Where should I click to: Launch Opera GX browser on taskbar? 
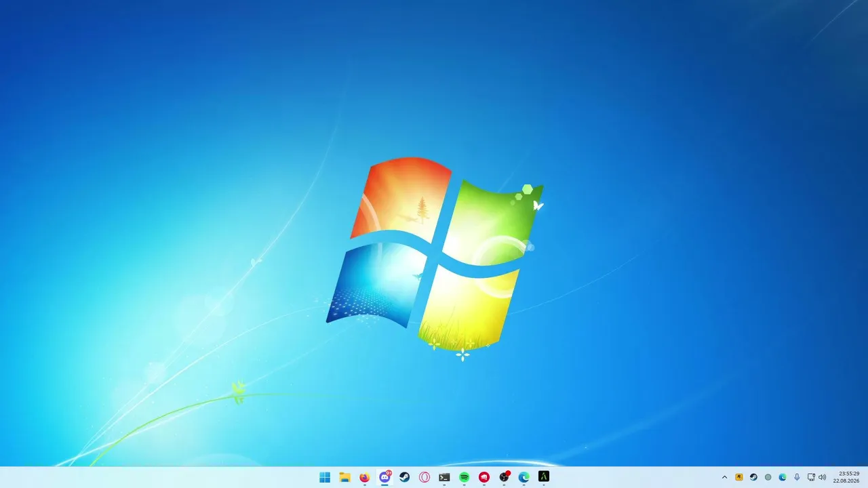point(425,477)
